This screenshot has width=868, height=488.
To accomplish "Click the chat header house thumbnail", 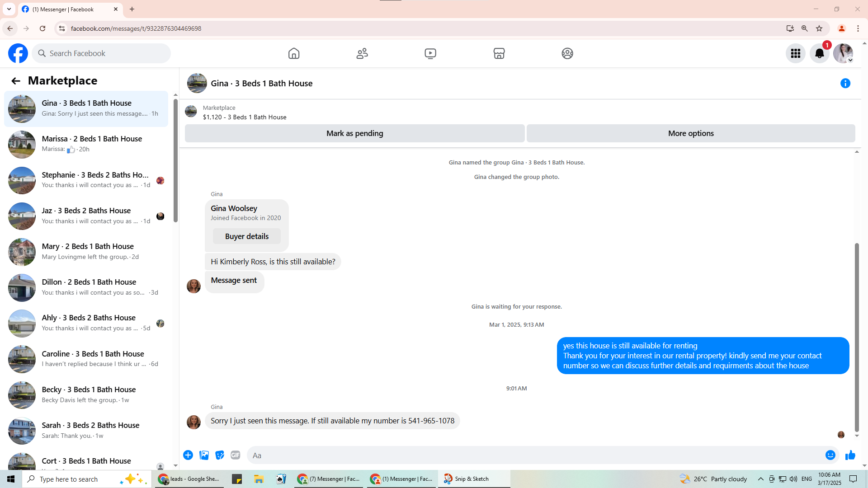I will [197, 83].
